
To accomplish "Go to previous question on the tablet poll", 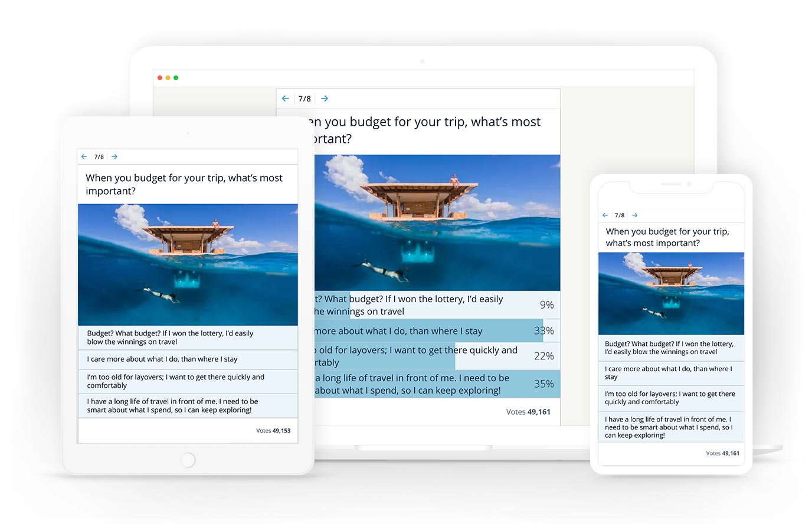I will coord(84,156).
